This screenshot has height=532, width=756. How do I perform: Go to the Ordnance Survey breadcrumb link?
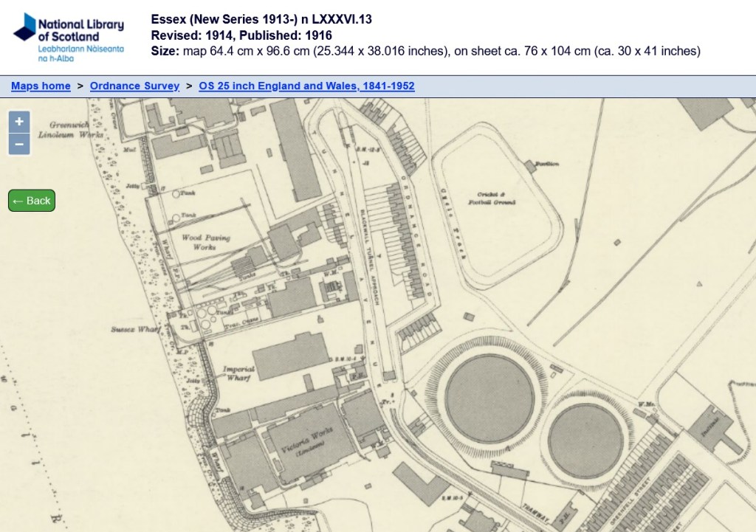tap(134, 86)
